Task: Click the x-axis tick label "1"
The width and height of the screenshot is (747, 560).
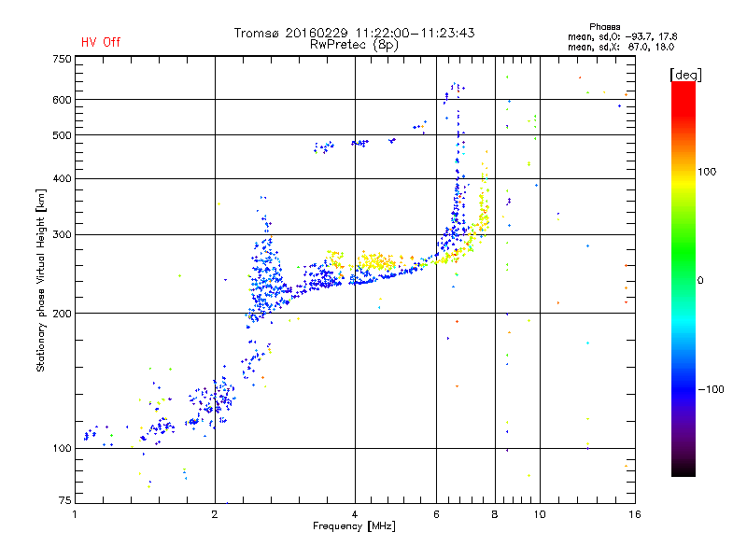Action: [75, 514]
